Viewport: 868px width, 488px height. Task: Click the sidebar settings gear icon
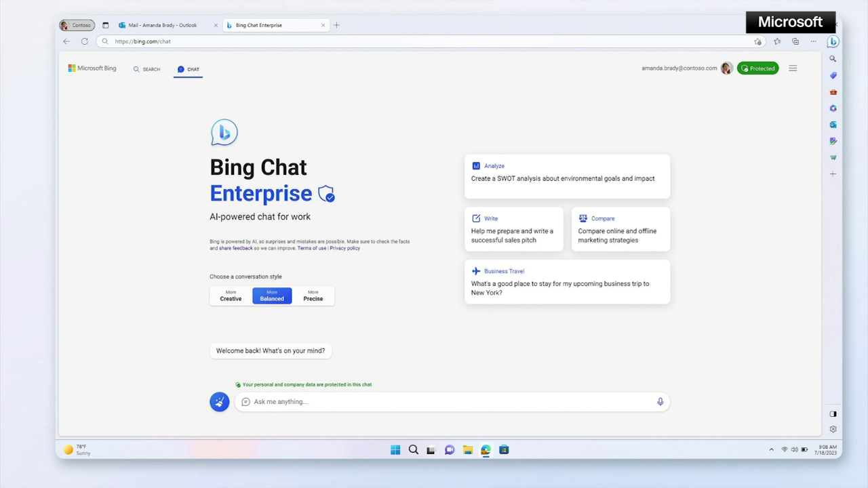coord(833,429)
